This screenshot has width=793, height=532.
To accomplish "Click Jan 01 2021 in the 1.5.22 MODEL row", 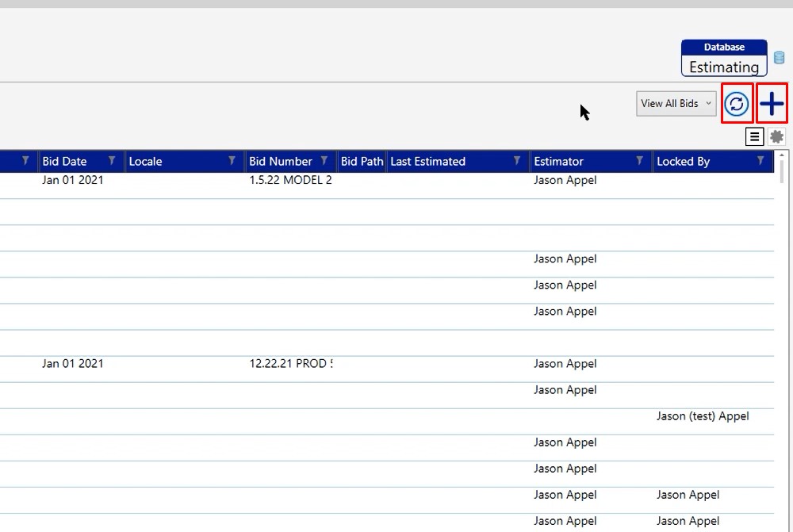I will point(73,180).
